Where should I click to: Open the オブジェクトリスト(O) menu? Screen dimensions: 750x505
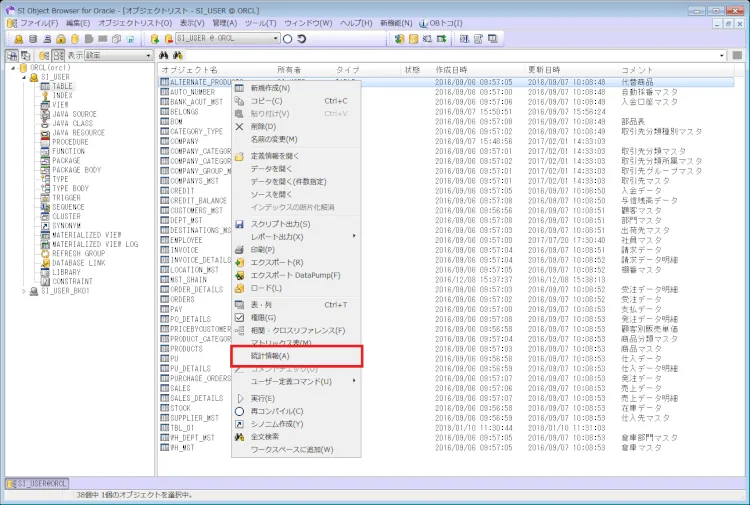[135, 23]
